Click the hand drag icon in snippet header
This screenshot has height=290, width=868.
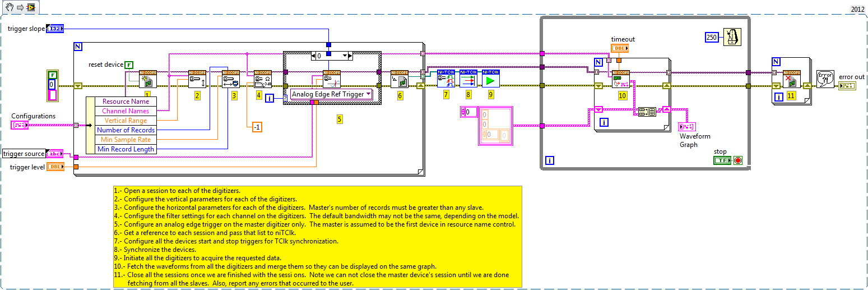click(10, 8)
